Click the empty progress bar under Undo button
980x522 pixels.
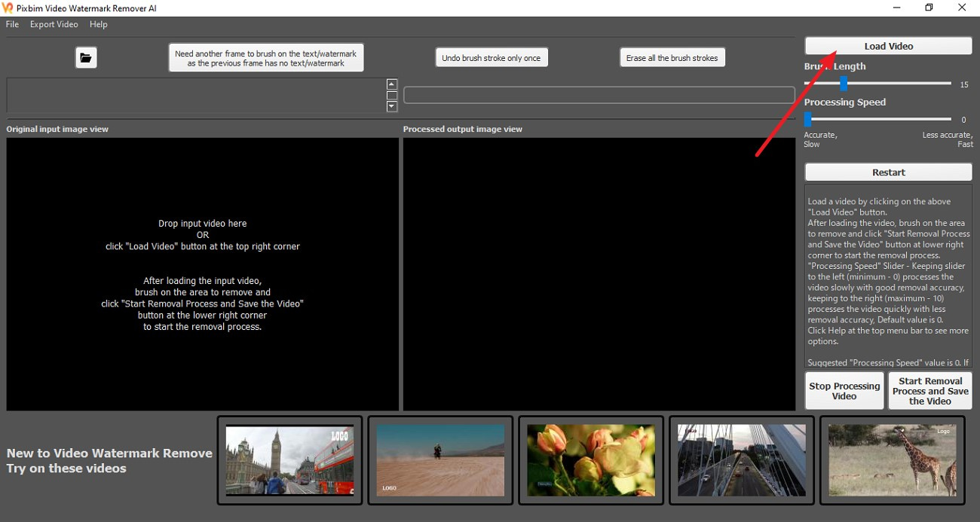tap(599, 95)
